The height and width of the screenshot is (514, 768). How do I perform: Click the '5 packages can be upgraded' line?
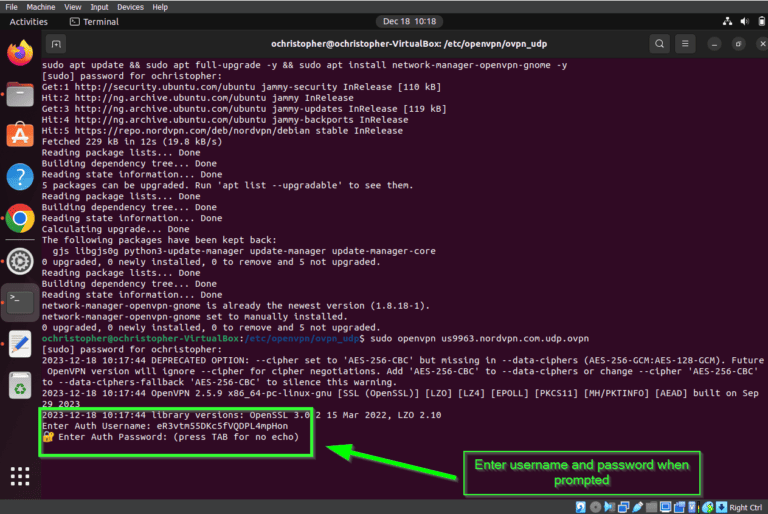[x=228, y=186]
